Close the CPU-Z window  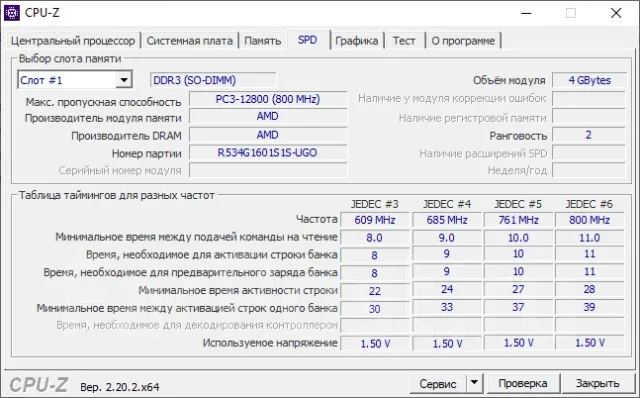coord(616,13)
